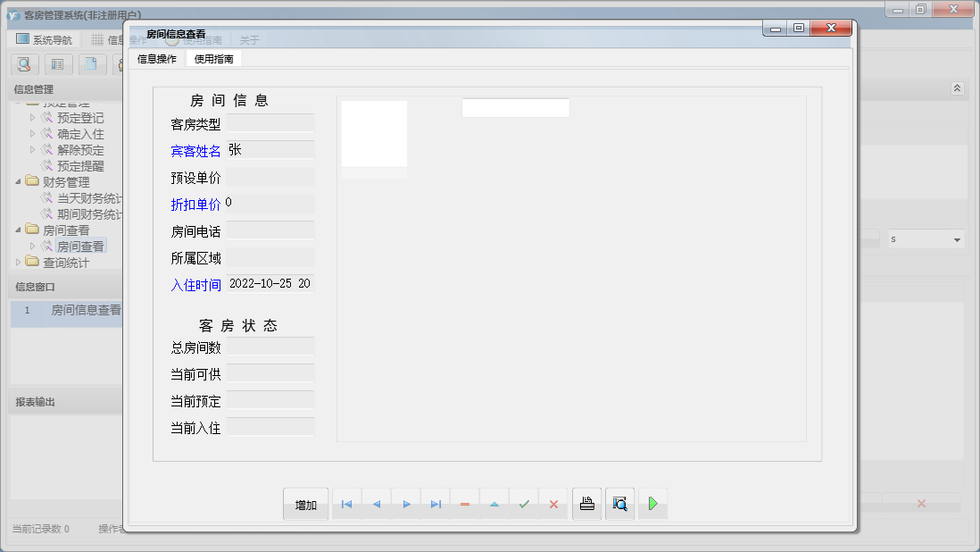The height and width of the screenshot is (552, 980).
Task: Switch to the 信息操作 tab
Action: click(157, 59)
